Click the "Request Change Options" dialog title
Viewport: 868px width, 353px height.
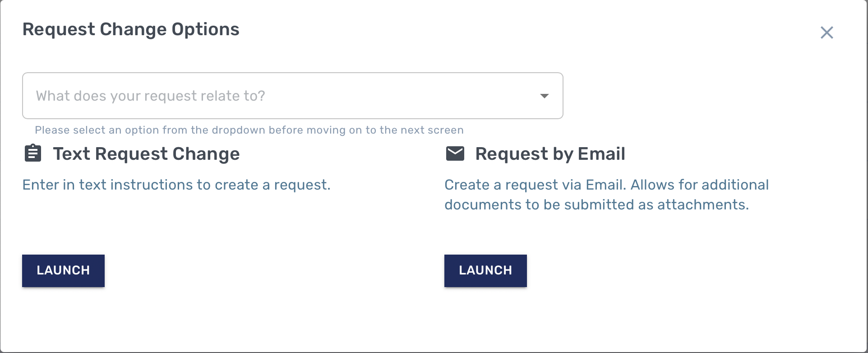(x=131, y=29)
